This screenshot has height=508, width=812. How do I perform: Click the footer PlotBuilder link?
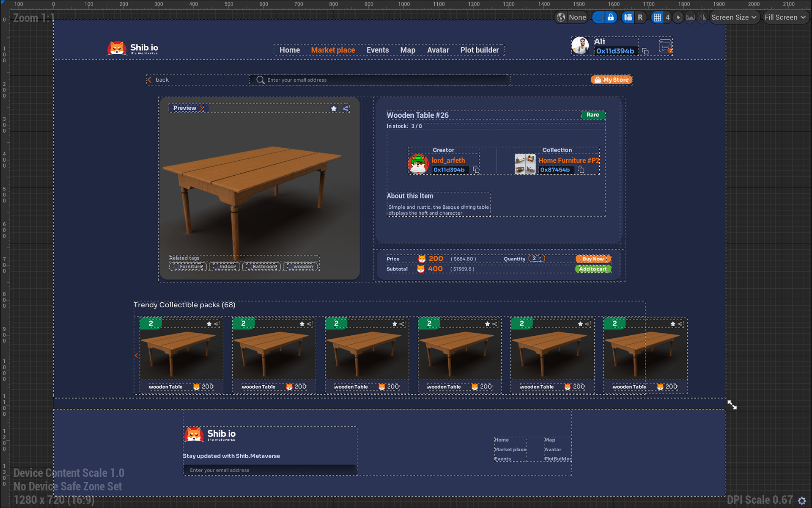(x=558, y=459)
